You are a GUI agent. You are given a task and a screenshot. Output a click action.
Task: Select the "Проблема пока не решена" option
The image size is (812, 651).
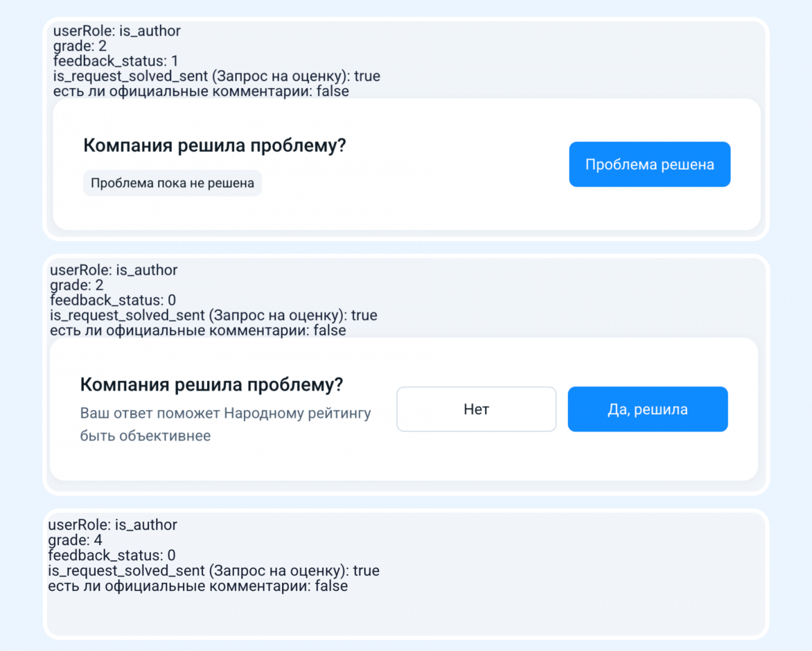pyautogui.click(x=172, y=183)
